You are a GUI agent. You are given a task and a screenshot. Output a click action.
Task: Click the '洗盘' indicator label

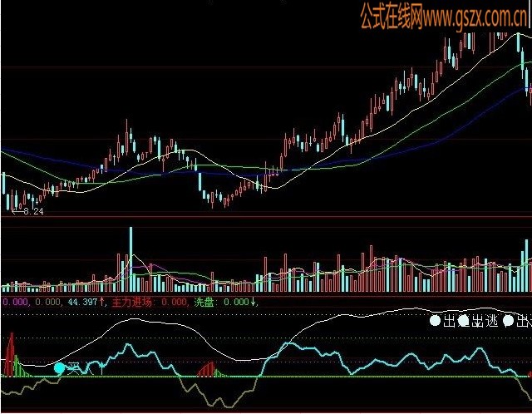(204, 302)
